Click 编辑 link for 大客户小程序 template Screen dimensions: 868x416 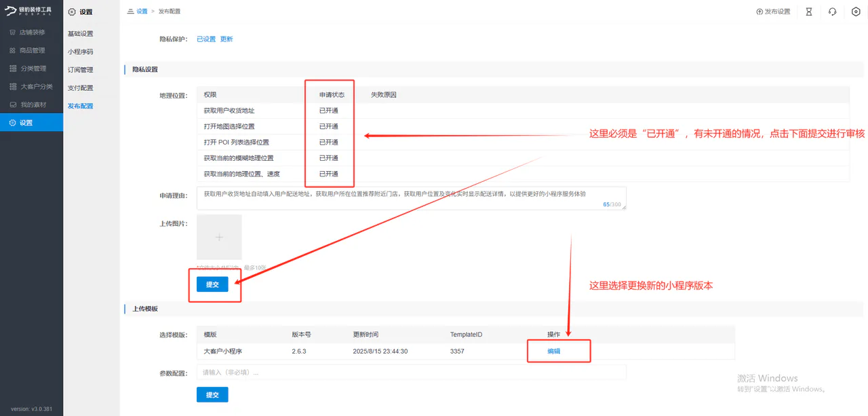tap(554, 352)
